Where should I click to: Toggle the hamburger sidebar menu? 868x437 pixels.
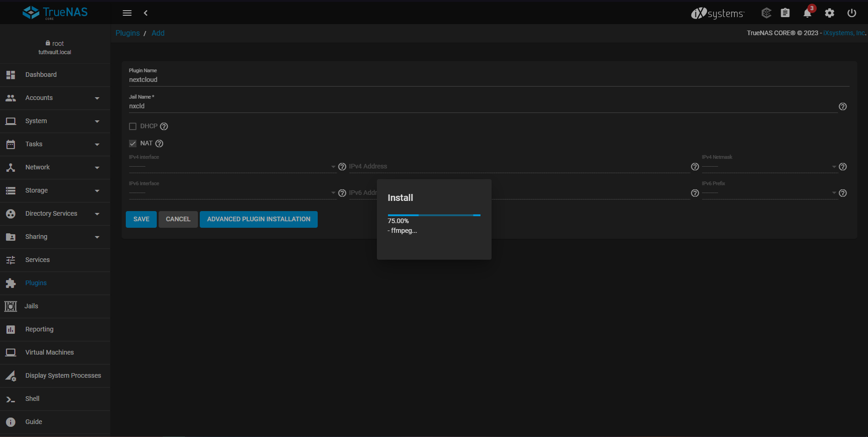pos(127,13)
